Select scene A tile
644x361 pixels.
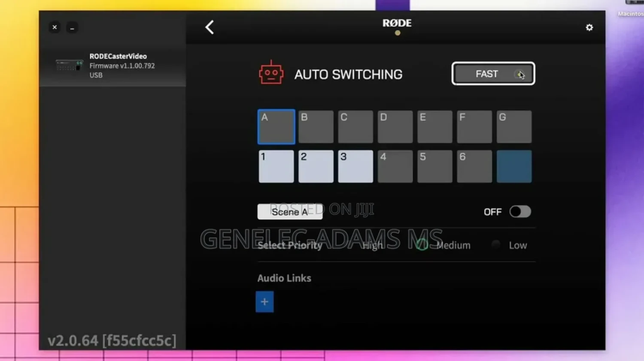276,127
